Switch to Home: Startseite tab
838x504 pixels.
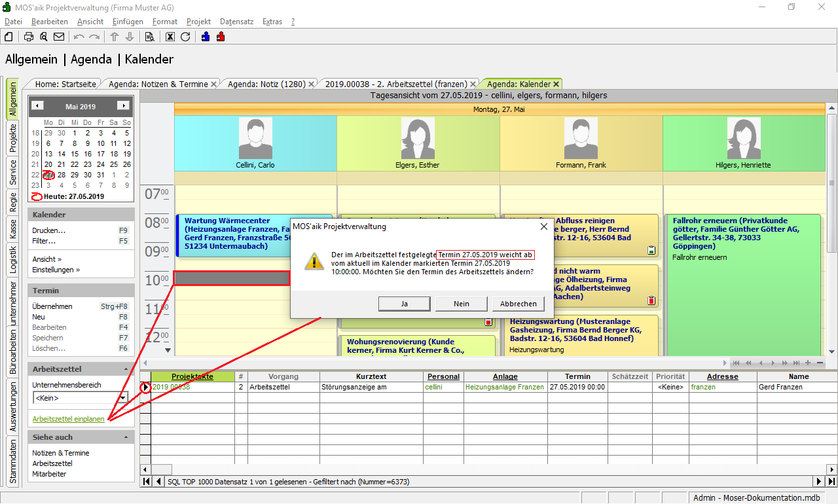[x=65, y=84]
